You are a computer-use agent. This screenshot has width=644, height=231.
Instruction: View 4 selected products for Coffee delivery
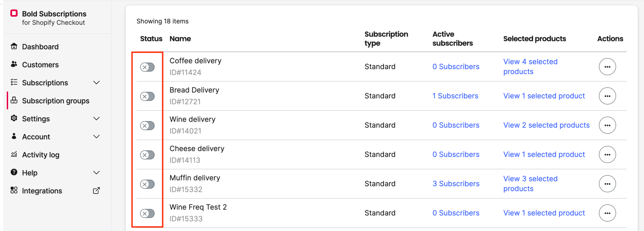[x=530, y=67]
